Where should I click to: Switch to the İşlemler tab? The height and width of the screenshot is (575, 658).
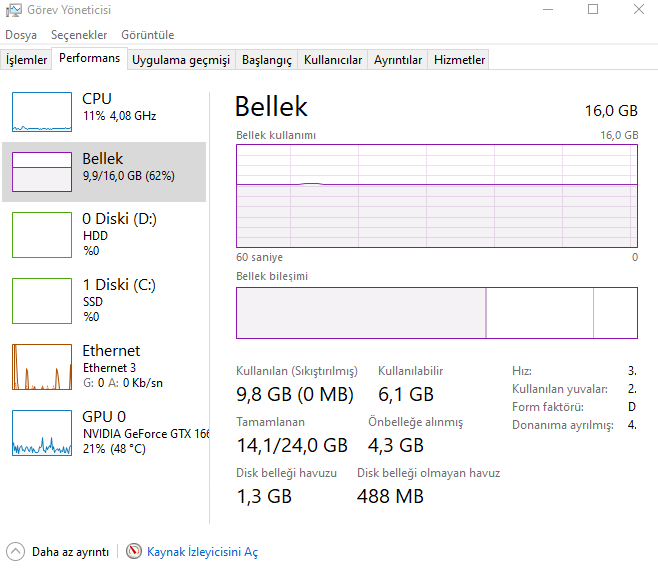[x=27, y=60]
